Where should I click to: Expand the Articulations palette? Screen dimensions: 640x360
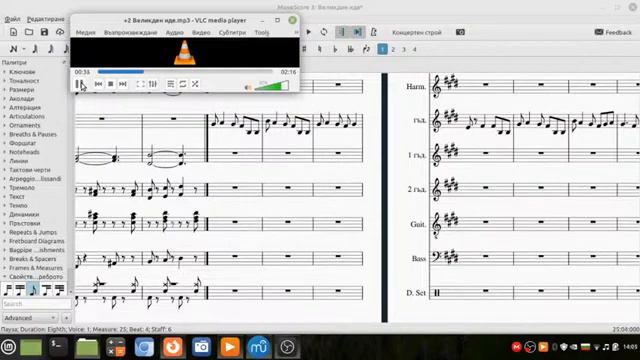click(x=27, y=116)
